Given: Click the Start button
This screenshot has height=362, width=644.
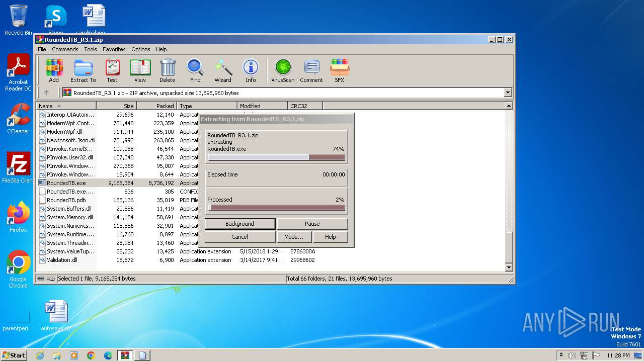Looking at the screenshot, I should point(14,355).
